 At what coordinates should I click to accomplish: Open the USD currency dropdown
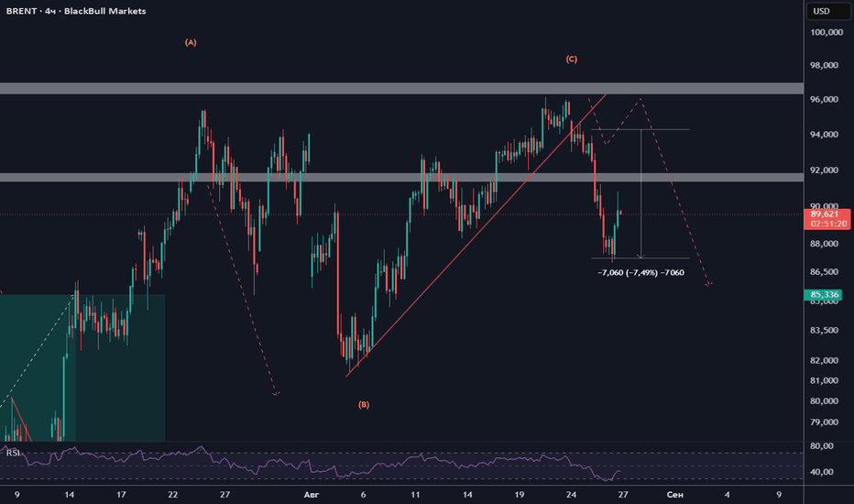click(828, 11)
